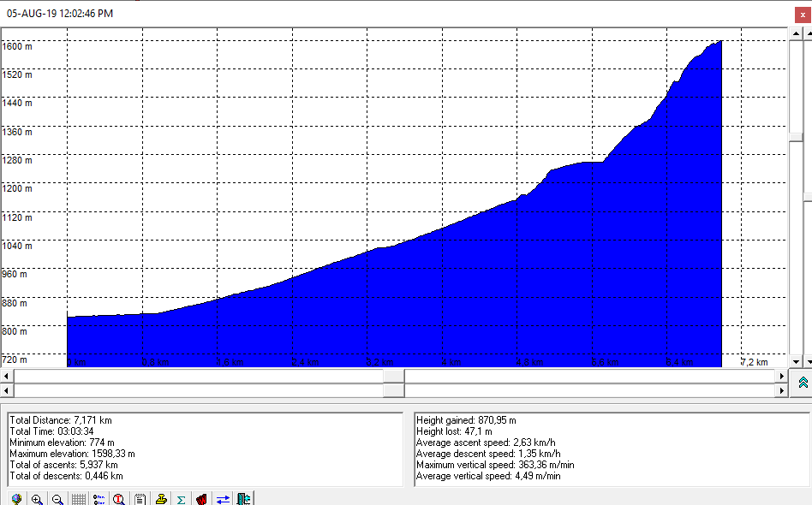
Task: Click the red T magnifier icon
Action: [x=119, y=499]
